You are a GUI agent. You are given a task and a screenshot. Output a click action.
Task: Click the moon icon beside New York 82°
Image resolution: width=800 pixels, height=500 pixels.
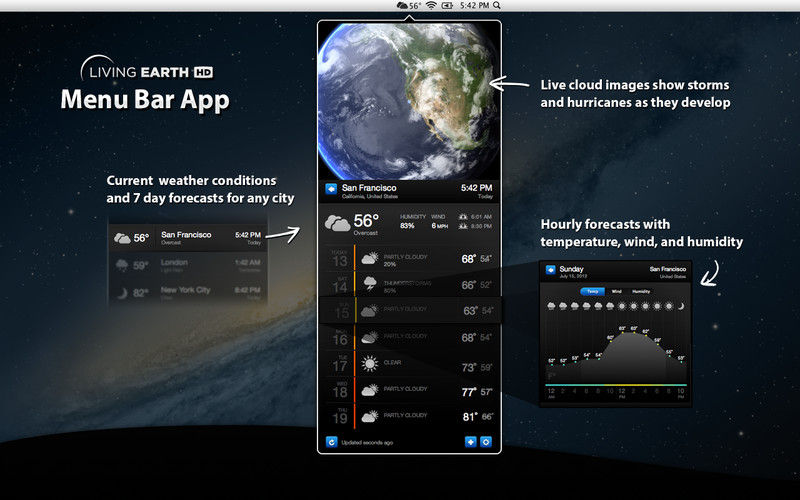pyautogui.click(x=122, y=293)
